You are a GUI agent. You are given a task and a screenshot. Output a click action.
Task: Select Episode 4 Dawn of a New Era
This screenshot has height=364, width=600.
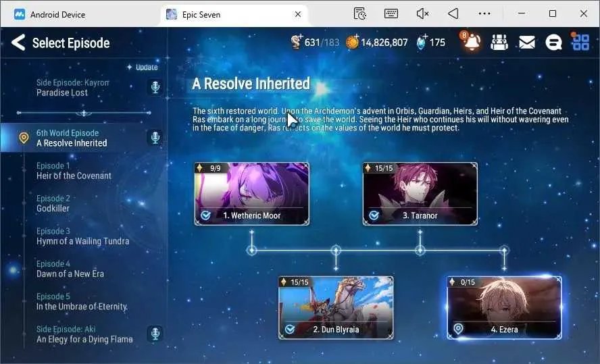click(84, 269)
